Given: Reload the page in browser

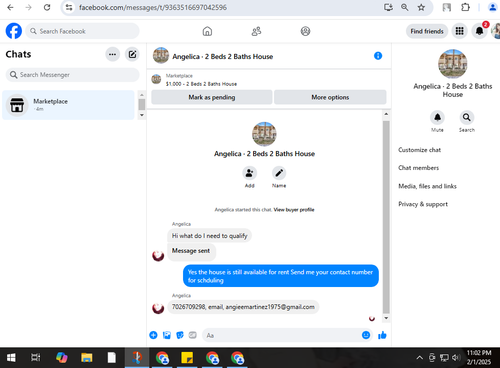Looking at the screenshot, I should coord(47,7).
